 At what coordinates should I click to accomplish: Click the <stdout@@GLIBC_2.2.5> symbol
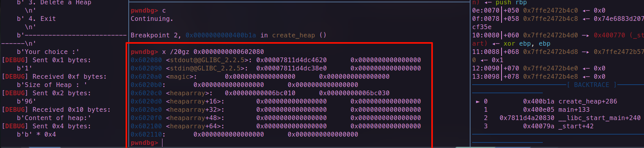tap(209, 60)
